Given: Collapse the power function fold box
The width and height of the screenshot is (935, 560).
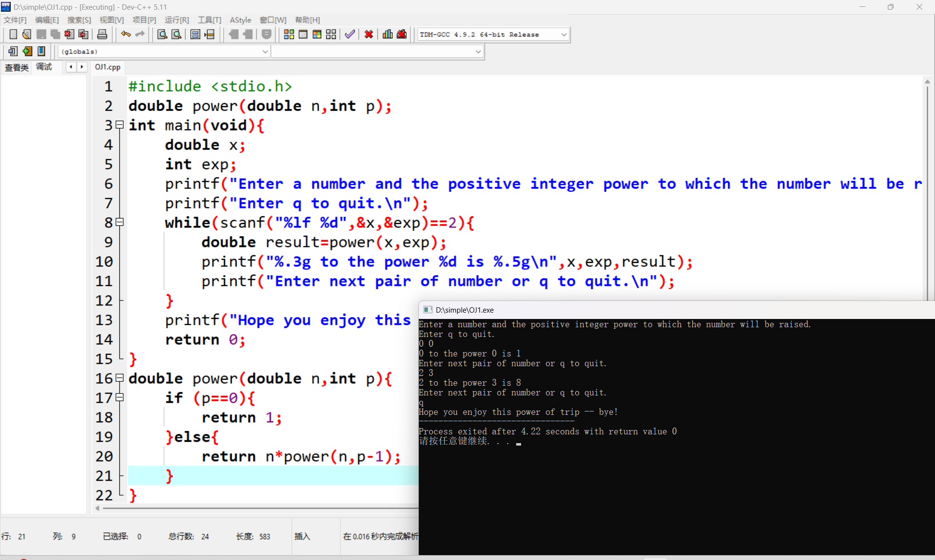Looking at the screenshot, I should pyautogui.click(x=120, y=378).
